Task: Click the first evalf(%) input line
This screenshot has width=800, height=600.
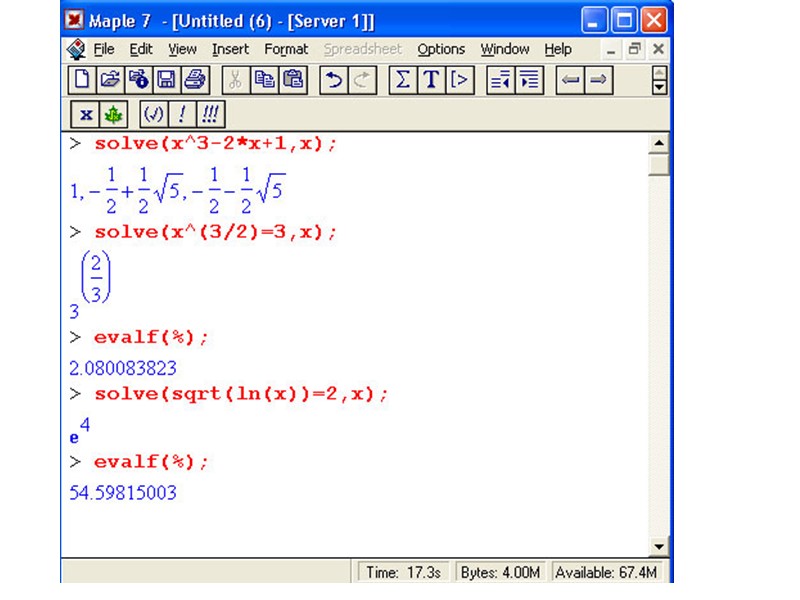Action: click(151, 337)
